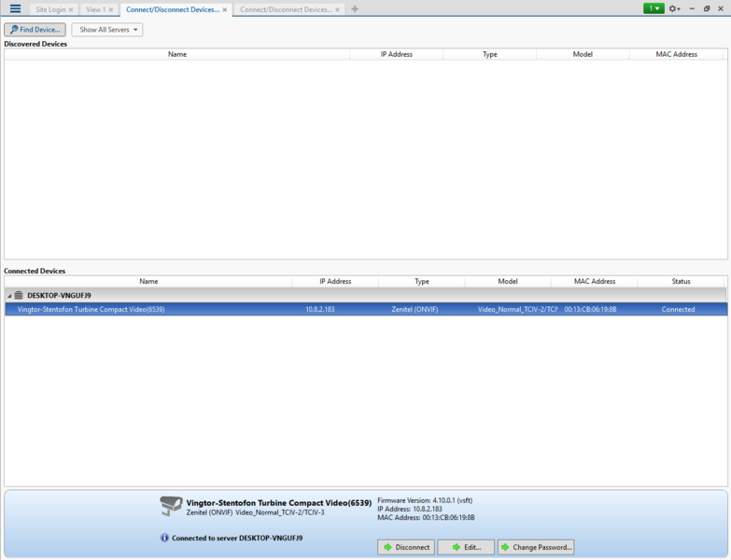Click the blue info icon by Connected to server
731x560 pixels.
(164, 538)
